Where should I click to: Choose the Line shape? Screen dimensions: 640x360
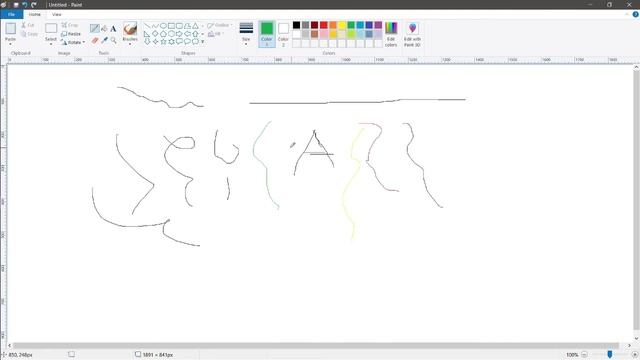[147, 26]
